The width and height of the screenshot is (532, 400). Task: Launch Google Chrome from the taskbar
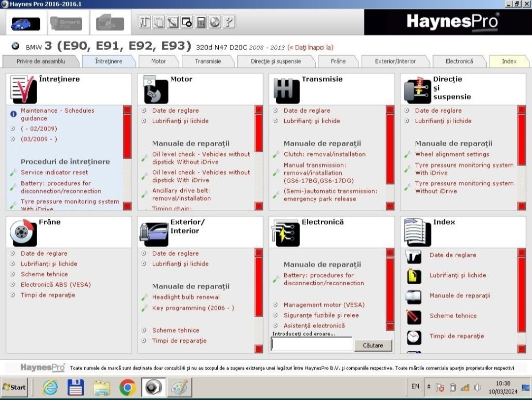pos(128,388)
